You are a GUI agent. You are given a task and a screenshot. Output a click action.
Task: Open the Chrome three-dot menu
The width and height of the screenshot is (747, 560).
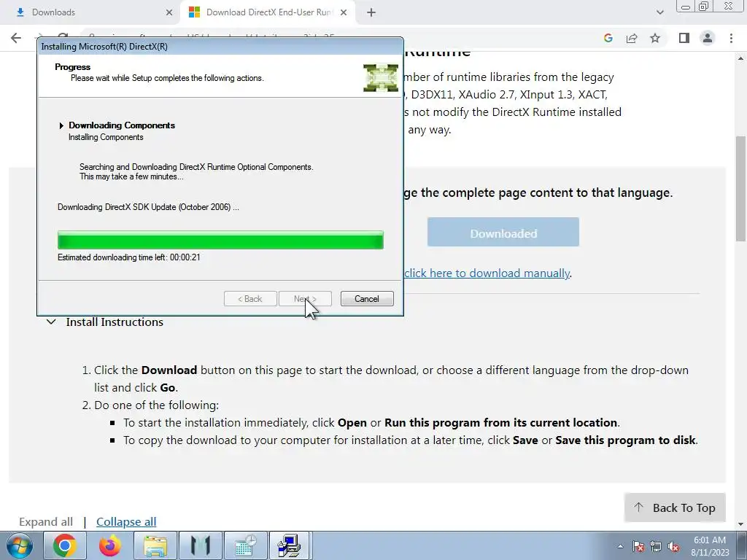[731, 38]
